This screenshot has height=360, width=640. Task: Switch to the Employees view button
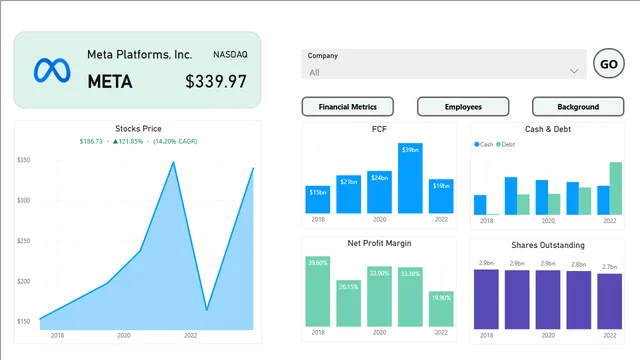[463, 107]
